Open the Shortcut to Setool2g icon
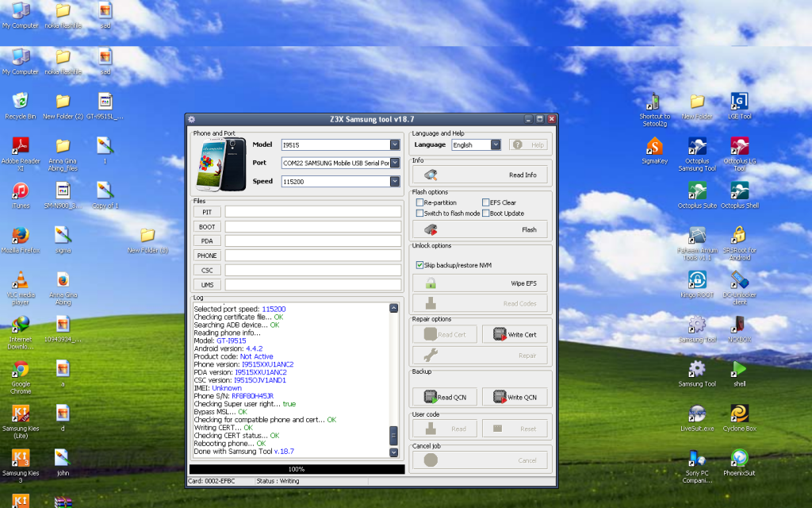The image size is (812, 508). [654, 110]
